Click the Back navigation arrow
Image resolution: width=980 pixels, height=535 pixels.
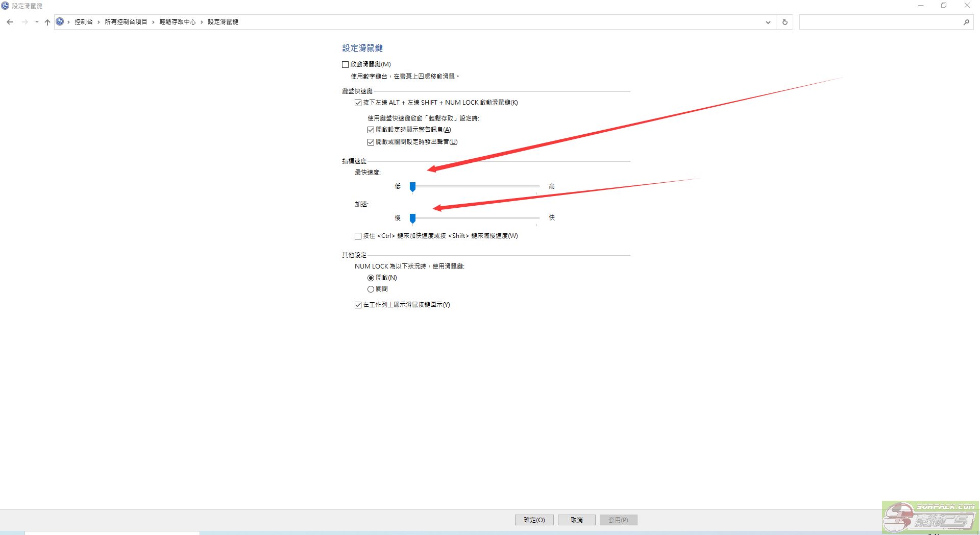(x=10, y=22)
